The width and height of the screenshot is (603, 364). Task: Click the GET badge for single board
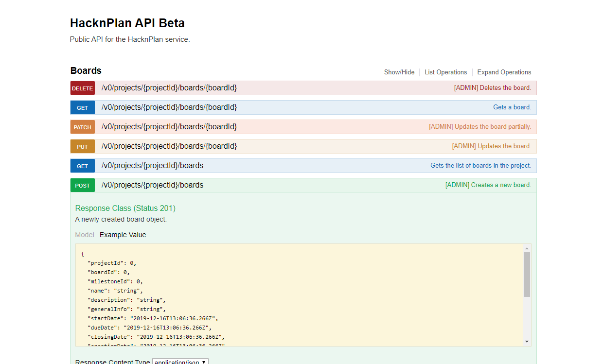[x=82, y=108]
